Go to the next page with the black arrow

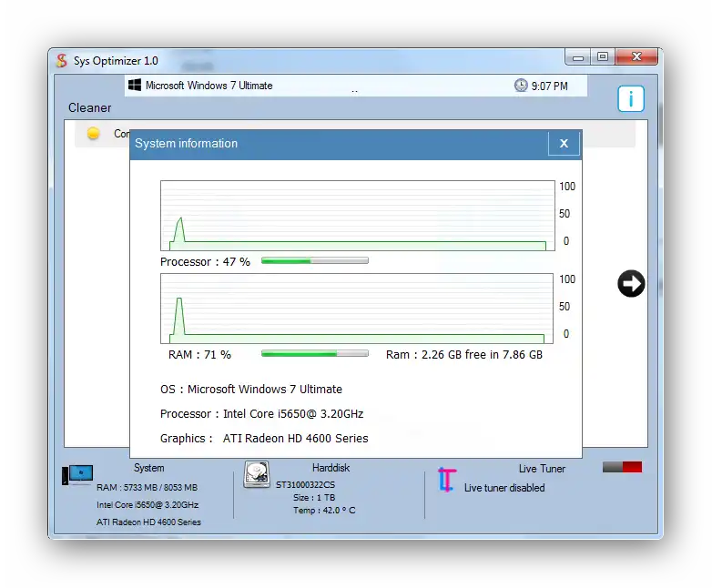point(631,284)
